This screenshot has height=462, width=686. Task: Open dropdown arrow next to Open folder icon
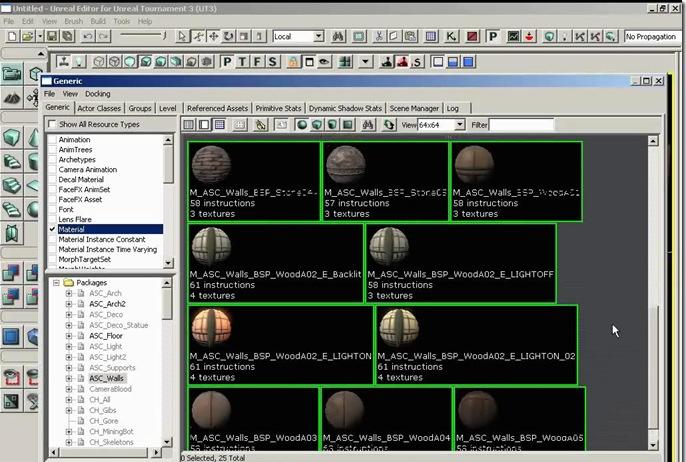[x=40, y=36]
